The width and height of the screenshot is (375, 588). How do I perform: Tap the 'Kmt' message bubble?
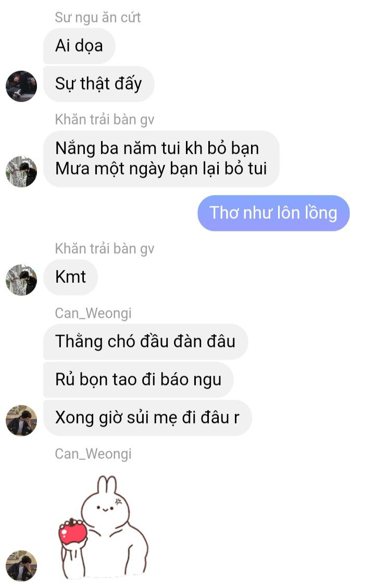click(x=70, y=277)
